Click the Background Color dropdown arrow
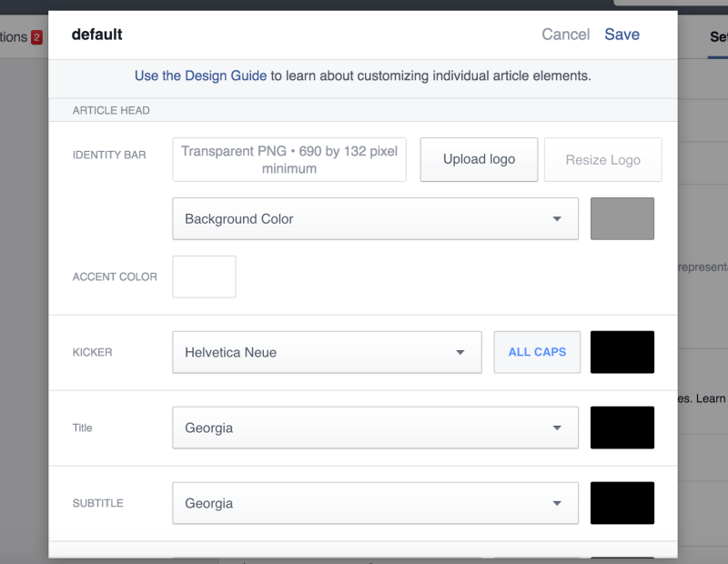Viewport: 728px width, 564px height. pos(557,219)
